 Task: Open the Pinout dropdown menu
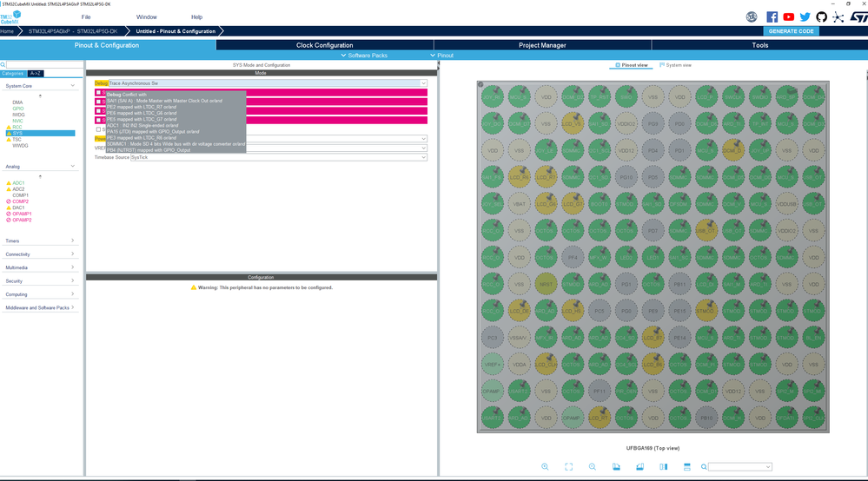click(441, 56)
